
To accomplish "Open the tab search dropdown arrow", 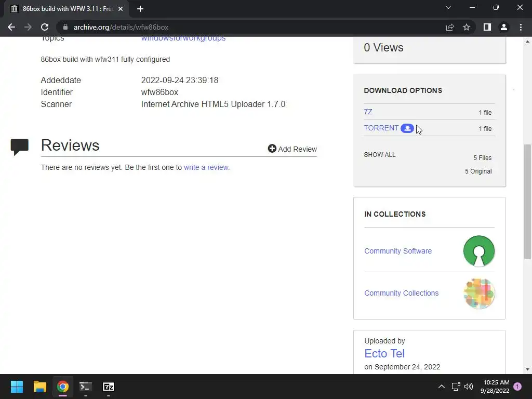I will click(448, 7).
